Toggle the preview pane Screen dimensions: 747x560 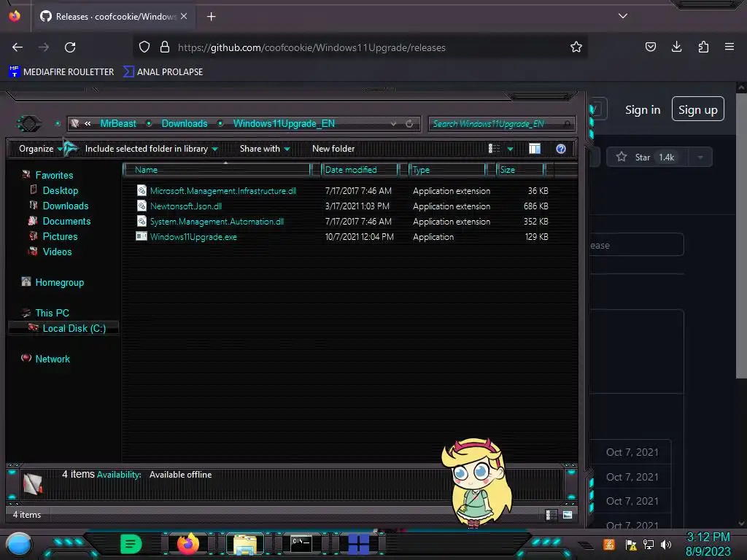tap(535, 149)
